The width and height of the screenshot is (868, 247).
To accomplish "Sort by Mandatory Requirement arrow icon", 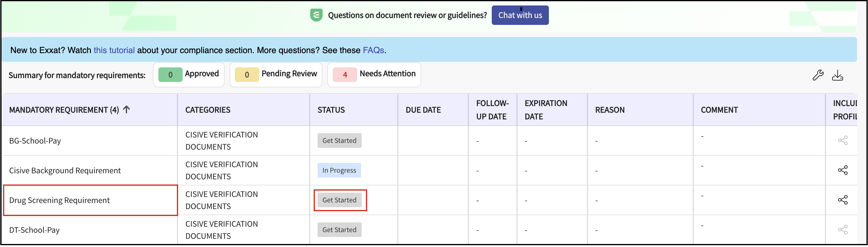I will coord(126,109).
